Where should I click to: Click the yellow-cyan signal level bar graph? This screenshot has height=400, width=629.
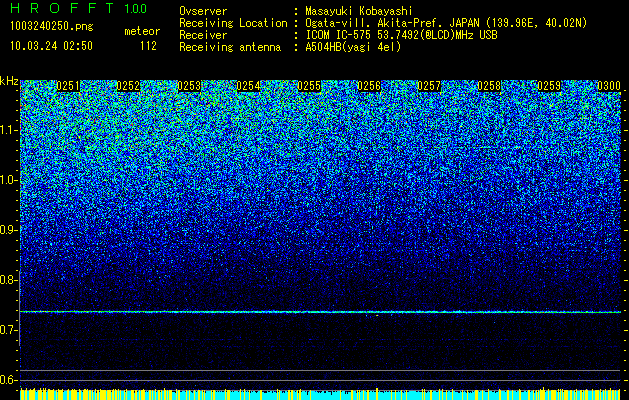click(320, 394)
